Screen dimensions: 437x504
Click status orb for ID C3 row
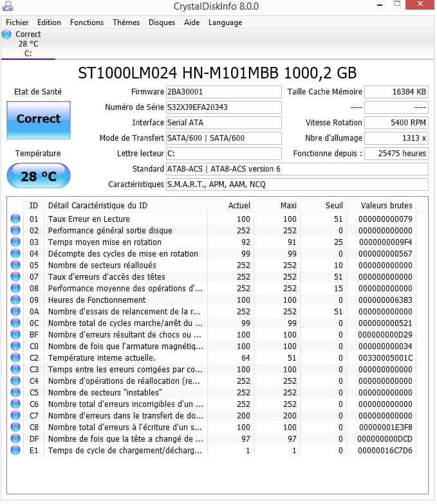[x=15, y=369]
